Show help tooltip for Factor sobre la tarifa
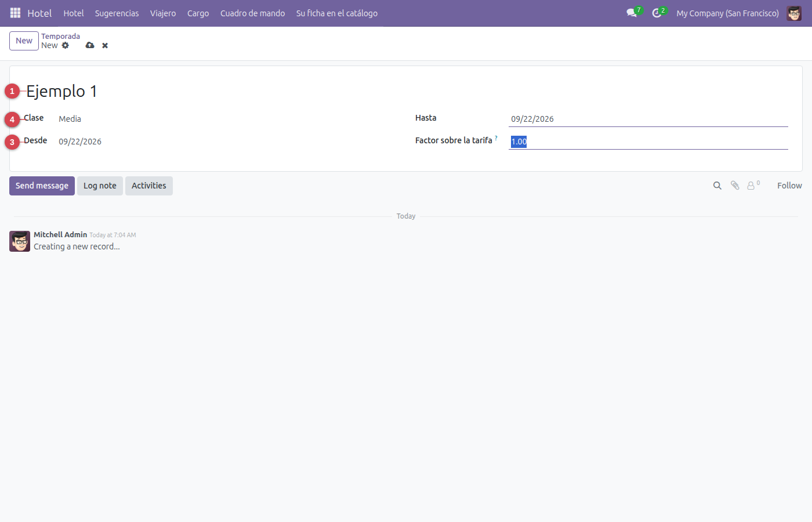812x522 pixels. 496,138
